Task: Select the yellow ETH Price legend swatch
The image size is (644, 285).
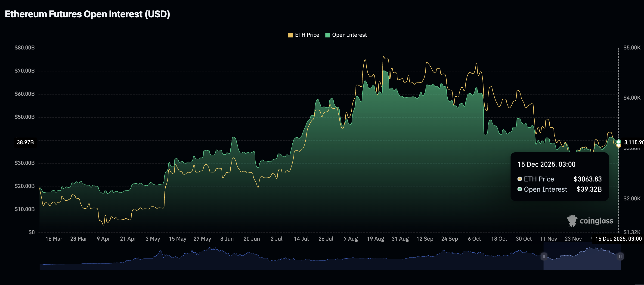Action: click(290, 35)
